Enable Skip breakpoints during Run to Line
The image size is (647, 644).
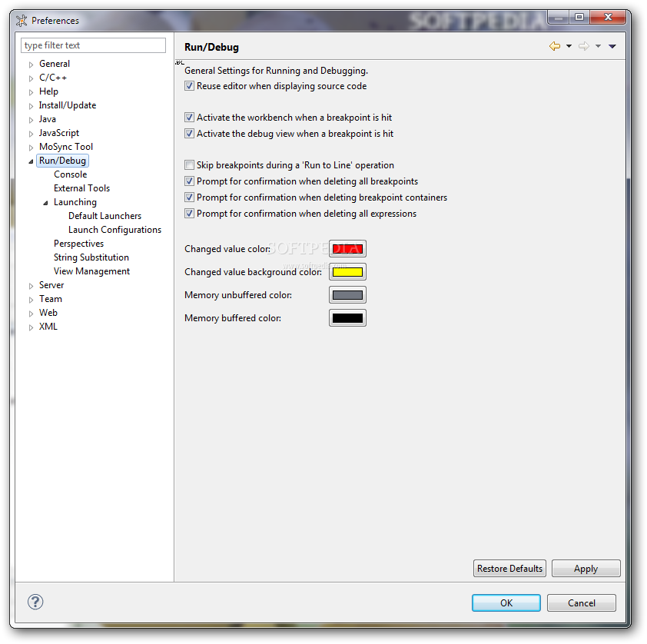tap(189, 165)
